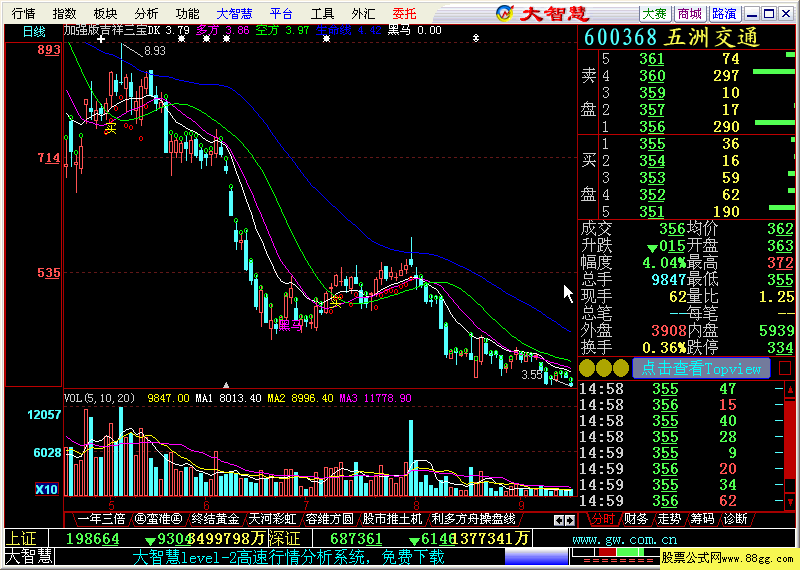
Task: Open the red 委托 menu
Action: [405, 13]
